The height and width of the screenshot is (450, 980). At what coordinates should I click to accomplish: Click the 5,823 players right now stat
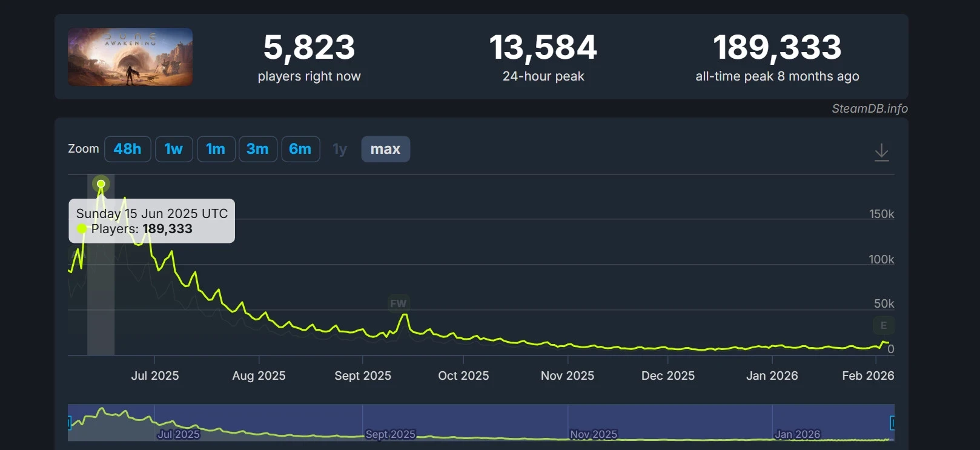click(309, 47)
